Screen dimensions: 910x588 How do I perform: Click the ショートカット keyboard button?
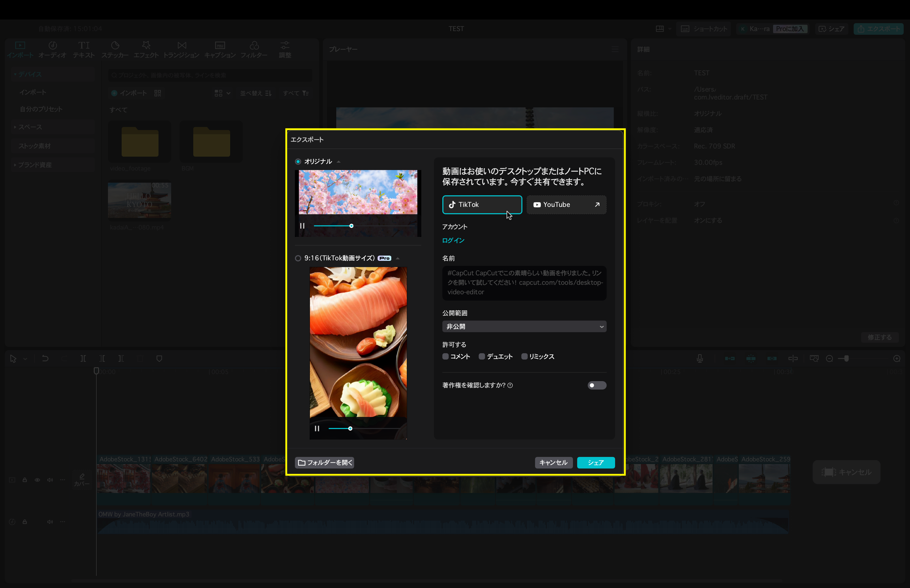[704, 29]
